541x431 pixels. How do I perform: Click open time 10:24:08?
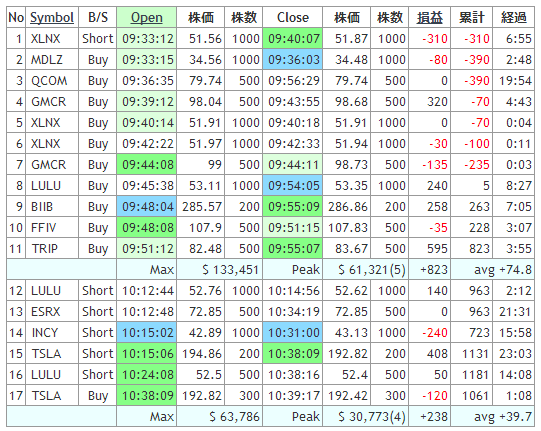click(147, 375)
